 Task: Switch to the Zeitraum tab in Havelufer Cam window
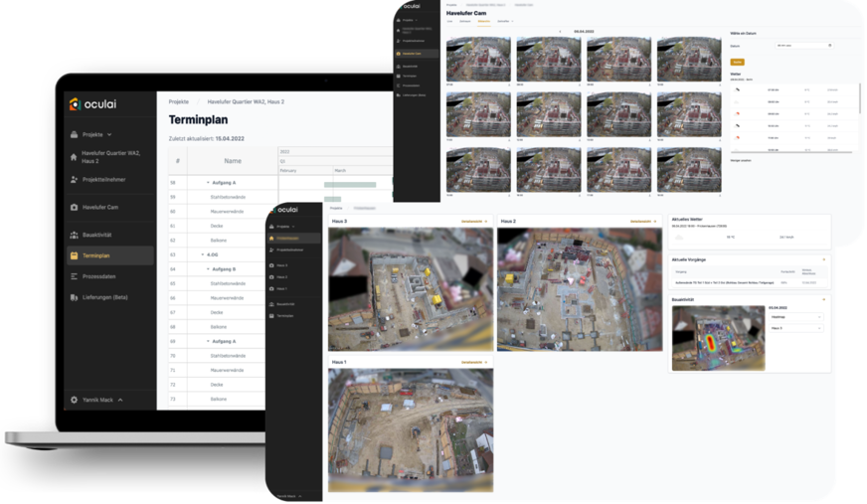click(465, 22)
